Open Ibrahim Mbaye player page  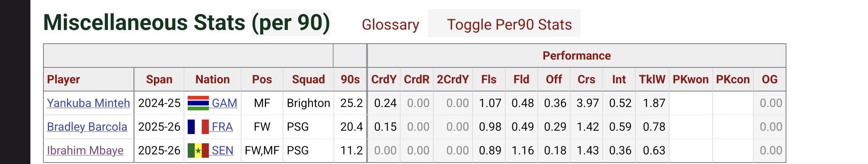pos(85,150)
